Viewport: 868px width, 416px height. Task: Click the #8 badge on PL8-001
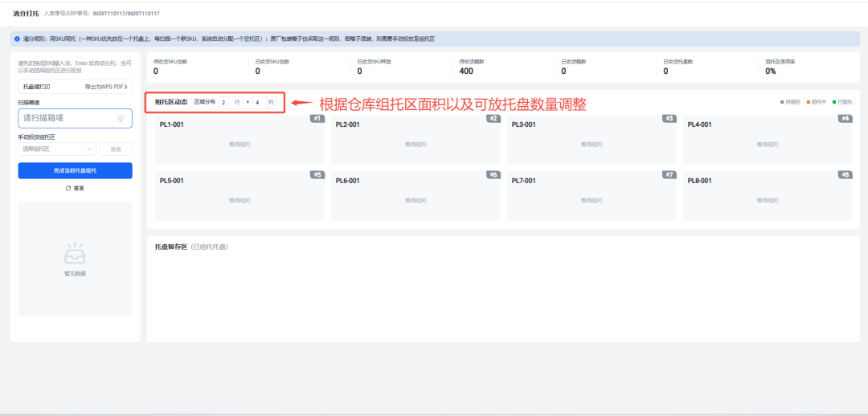[x=845, y=175]
